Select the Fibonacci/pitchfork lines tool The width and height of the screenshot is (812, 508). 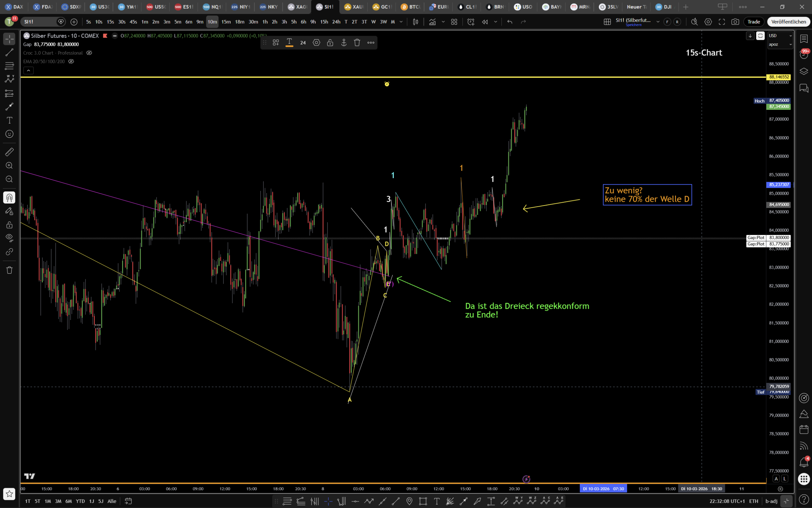(x=9, y=66)
